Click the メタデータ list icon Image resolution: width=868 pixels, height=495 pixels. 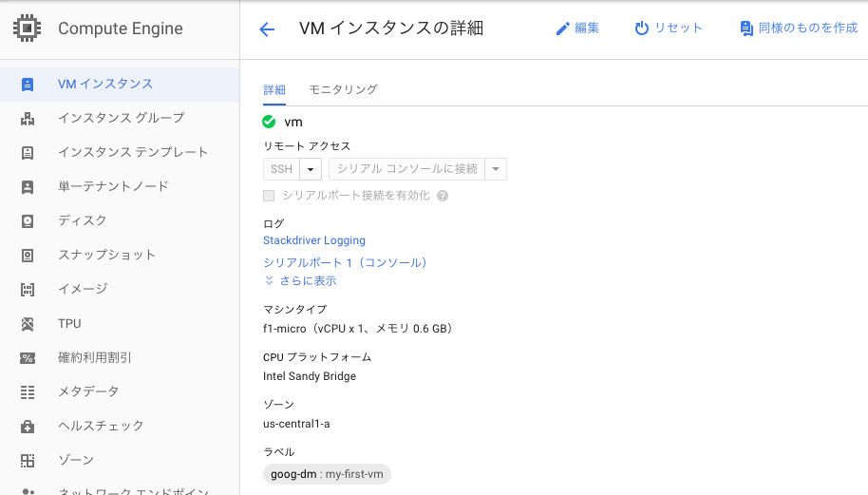click(x=28, y=392)
